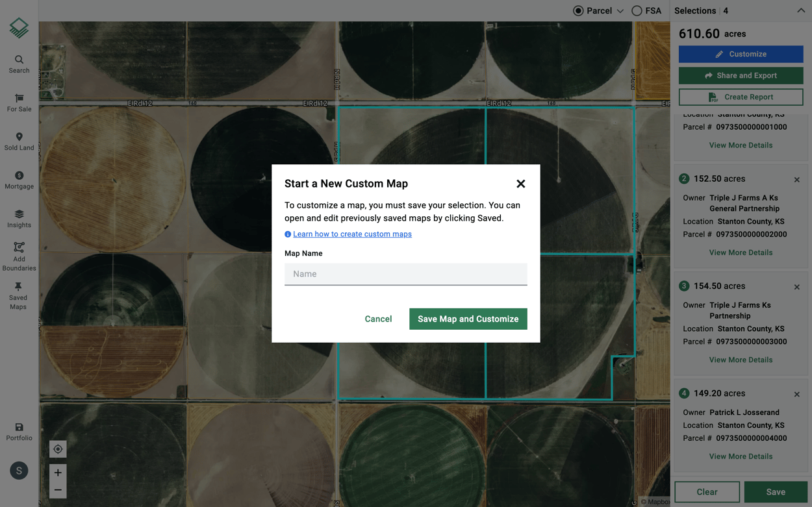Select the Add Boundaries tool
The height and width of the screenshot is (507, 812).
pos(19,255)
